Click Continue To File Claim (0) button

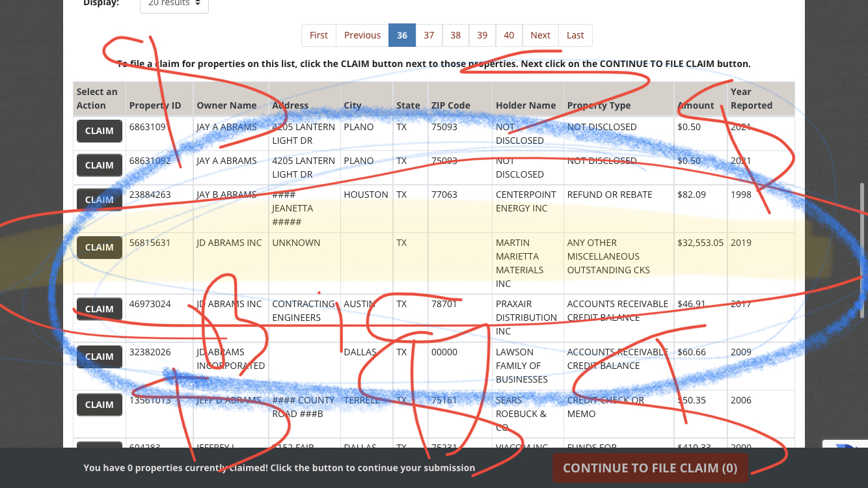click(x=650, y=468)
